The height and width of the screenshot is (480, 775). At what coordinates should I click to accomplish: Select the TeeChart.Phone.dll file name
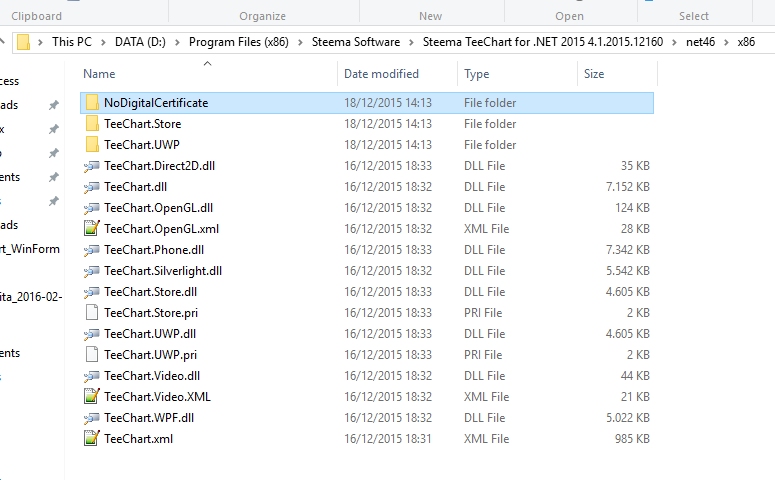pos(154,250)
